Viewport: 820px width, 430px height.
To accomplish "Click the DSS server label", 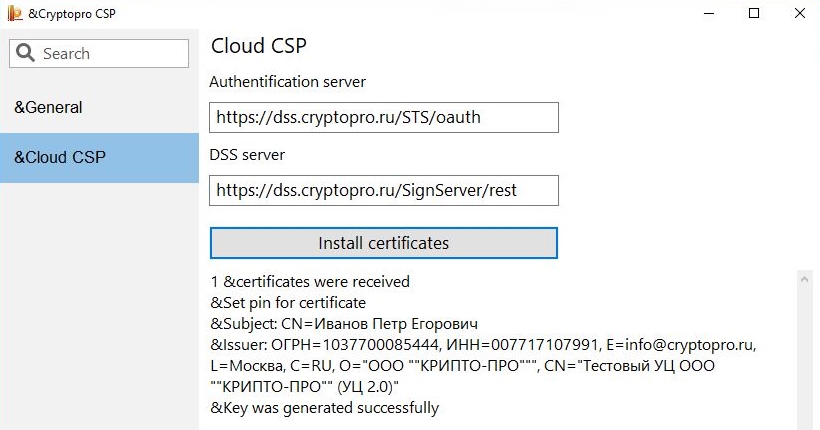I will pos(247,155).
